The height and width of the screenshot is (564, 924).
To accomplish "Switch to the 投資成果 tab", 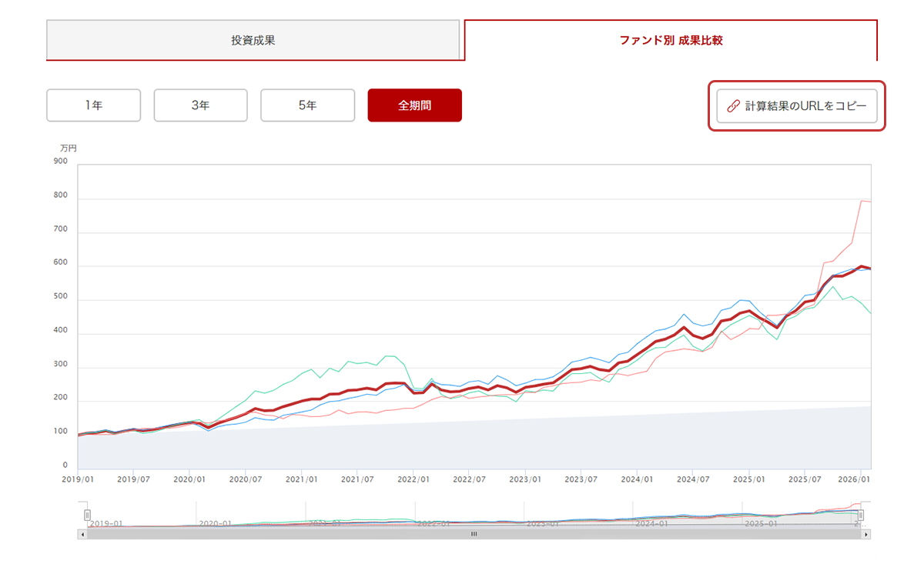I will point(253,40).
